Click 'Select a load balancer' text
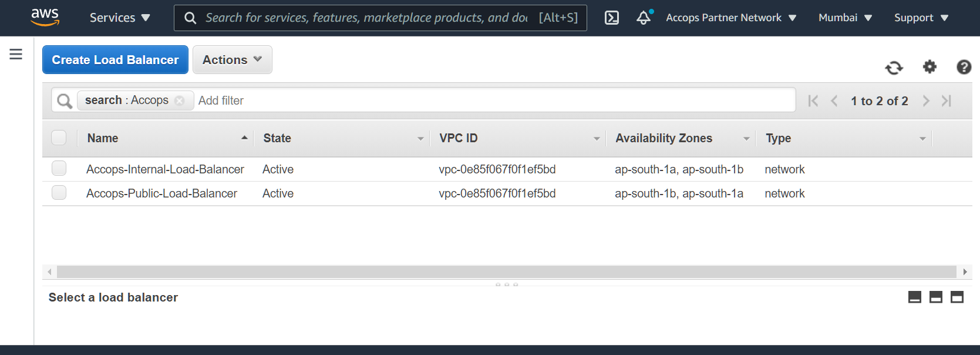 (x=113, y=297)
